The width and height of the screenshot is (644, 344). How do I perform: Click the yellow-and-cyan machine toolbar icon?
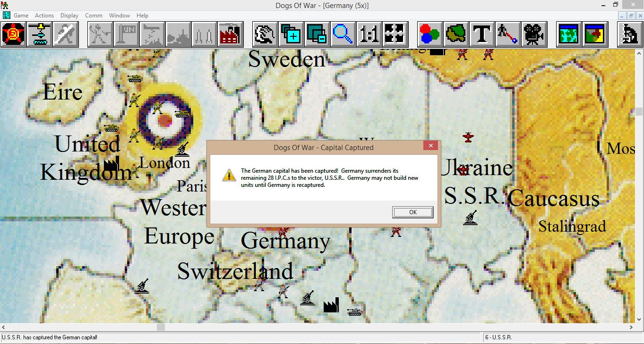click(40, 34)
